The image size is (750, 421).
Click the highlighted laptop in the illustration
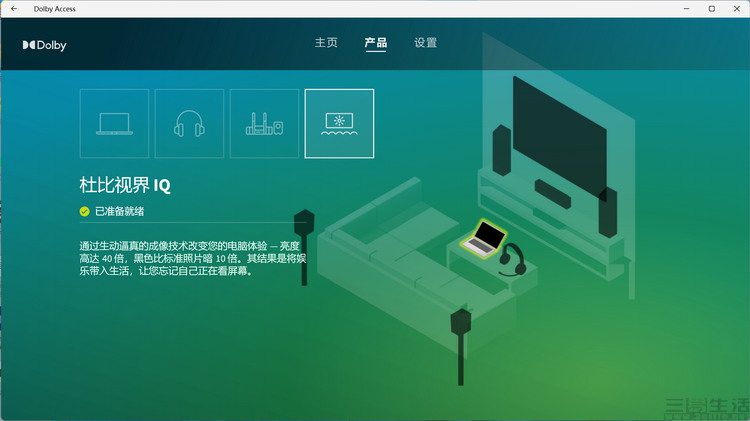pyautogui.click(x=485, y=238)
